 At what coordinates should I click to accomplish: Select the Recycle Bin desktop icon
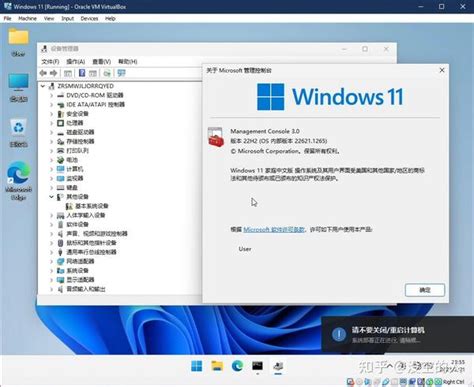[19, 133]
